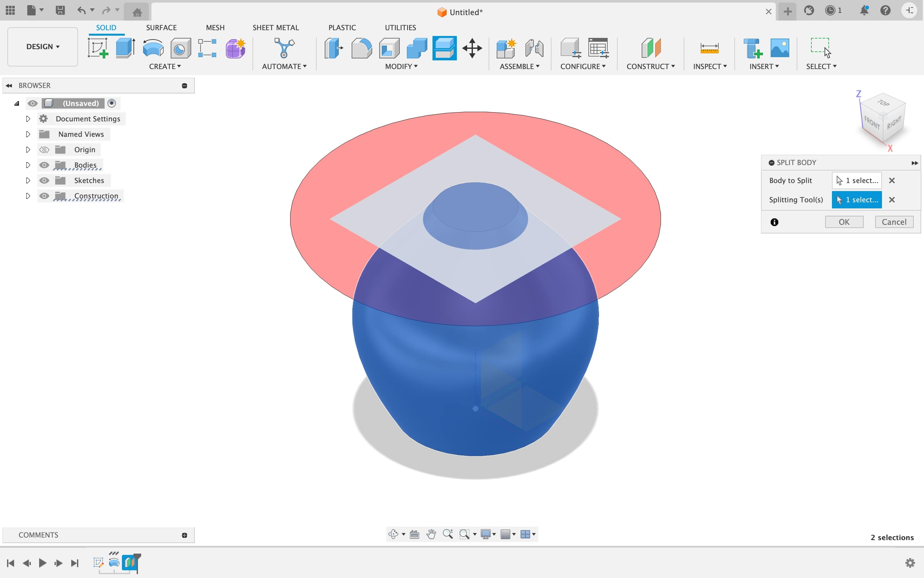Select the Rectangular Pattern tool
The image size is (924, 578).
(x=207, y=48)
